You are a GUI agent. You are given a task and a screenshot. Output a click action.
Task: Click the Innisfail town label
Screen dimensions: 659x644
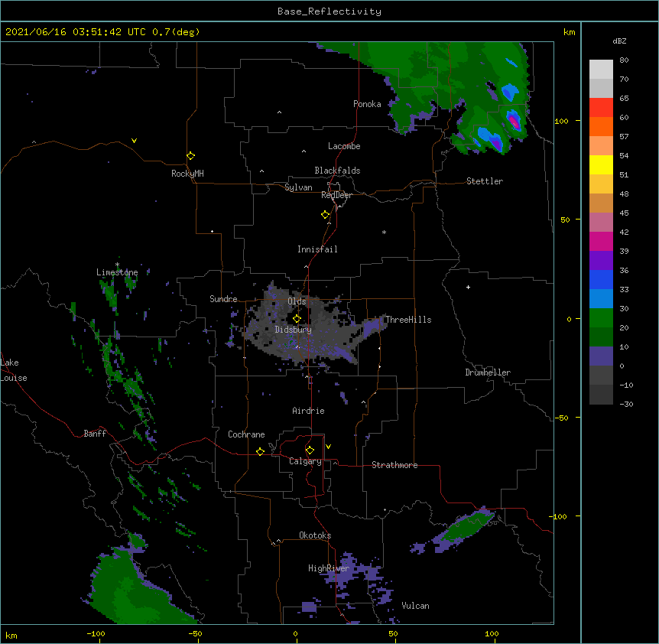(x=317, y=249)
